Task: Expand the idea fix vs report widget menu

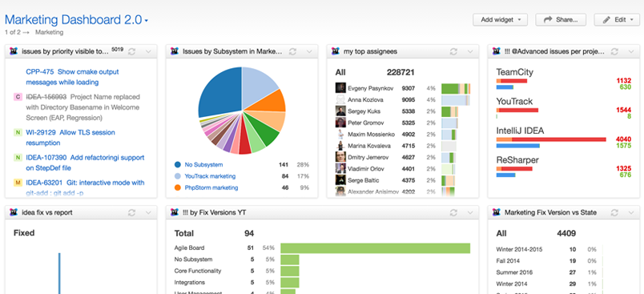Action: point(149,212)
